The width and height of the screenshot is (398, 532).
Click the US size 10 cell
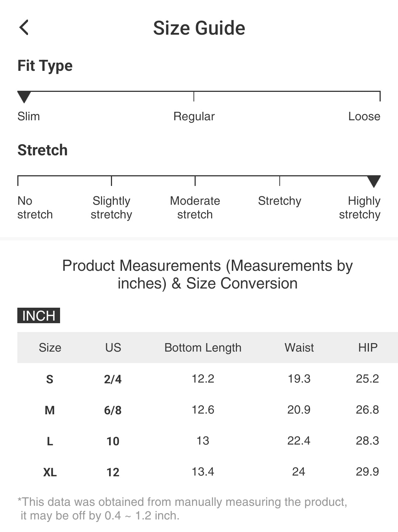point(113,441)
